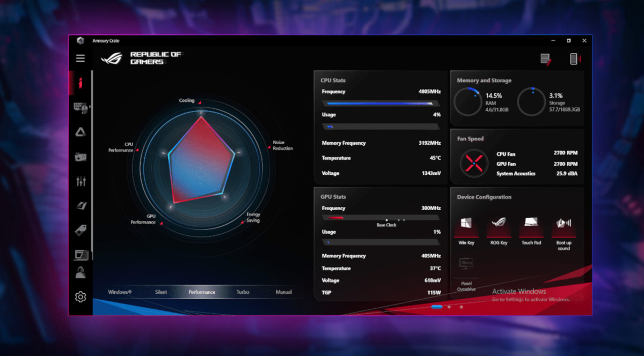
Task: Click the 37°C GPU temperature value
Action: [435, 269]
